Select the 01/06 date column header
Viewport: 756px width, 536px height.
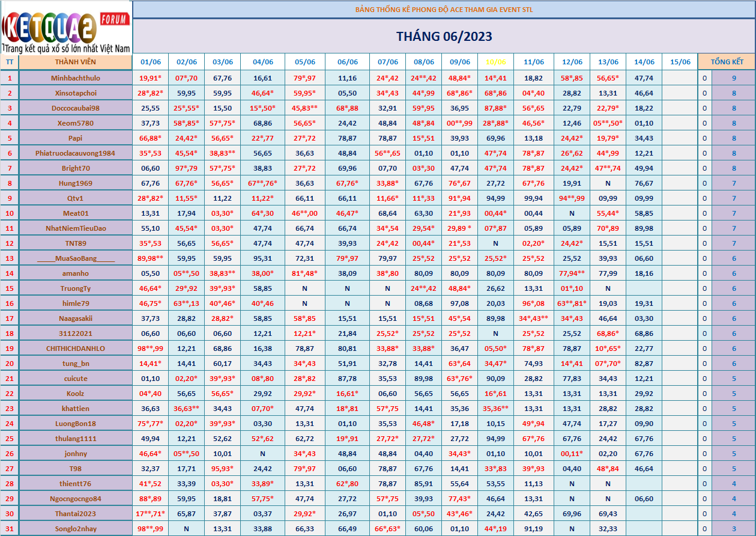(x=150, y=62)
